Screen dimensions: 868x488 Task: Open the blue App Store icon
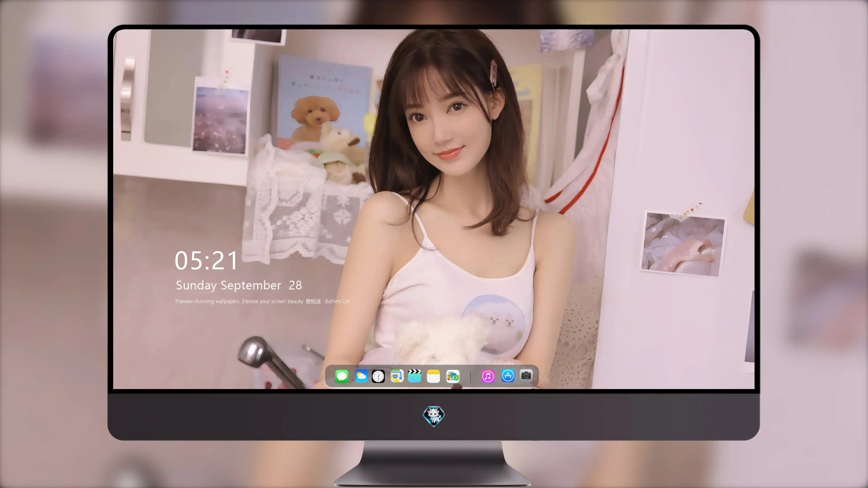coord(508,375)
